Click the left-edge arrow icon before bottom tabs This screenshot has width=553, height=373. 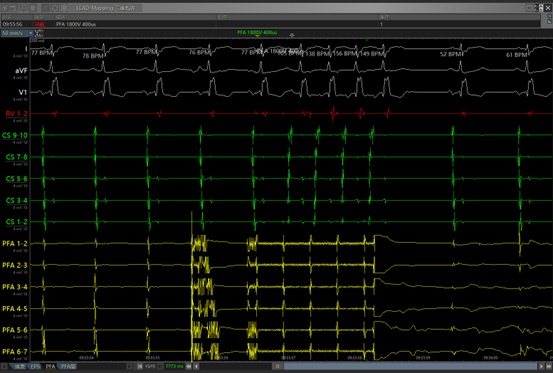pyautogui.click(x=5, y=367)
